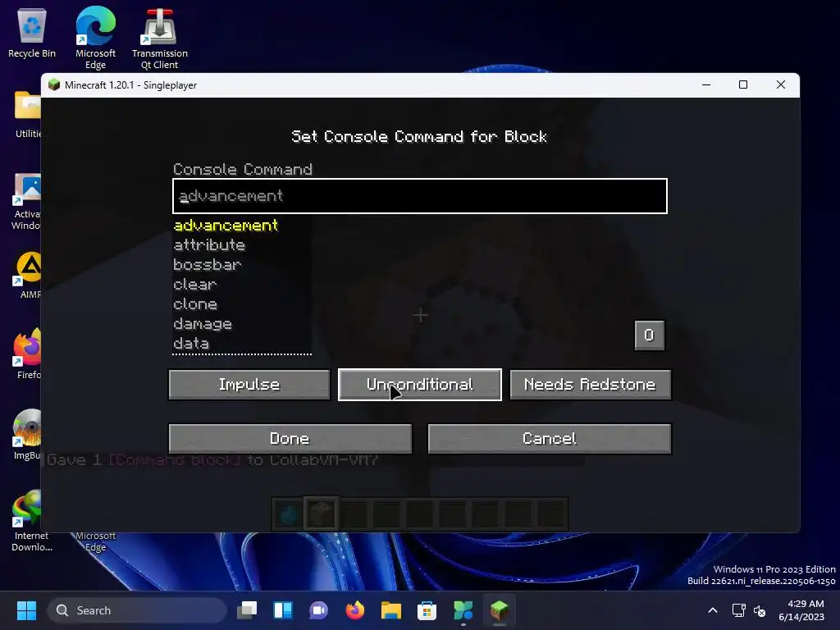The height and width of the screenshot is (630, 840).
Task: Open the Widgets taskbar icon
Action: tap(283, 610)
